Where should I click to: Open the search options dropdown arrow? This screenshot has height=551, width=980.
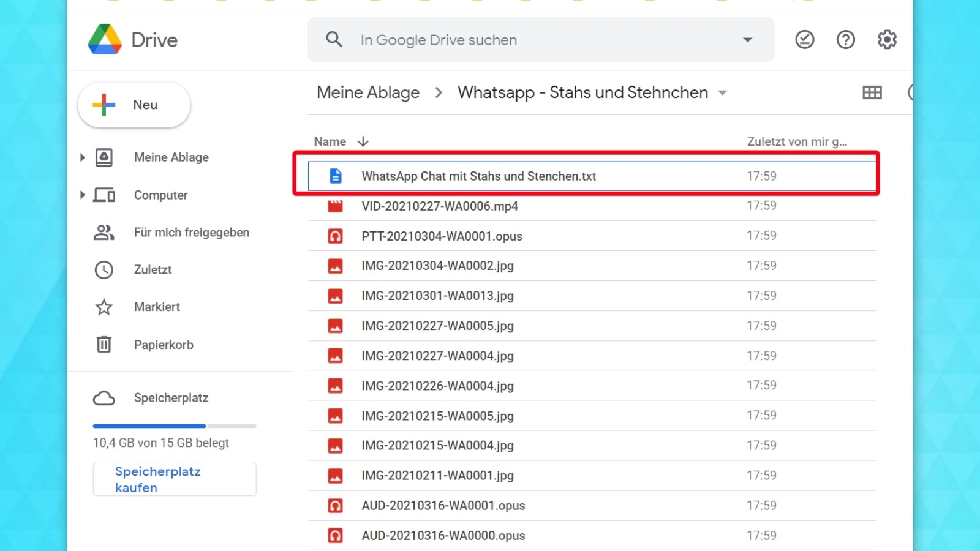pos(747,40)
